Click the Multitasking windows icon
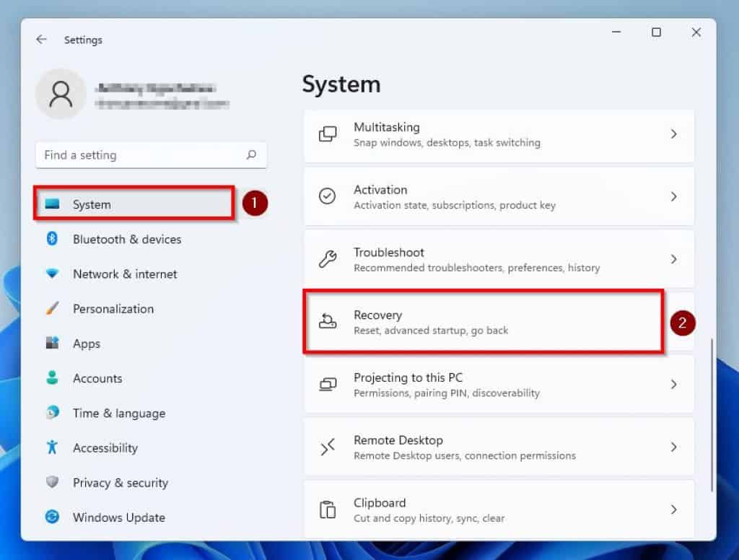Screen dimensions: 739x560 click(x=328, y=134)
